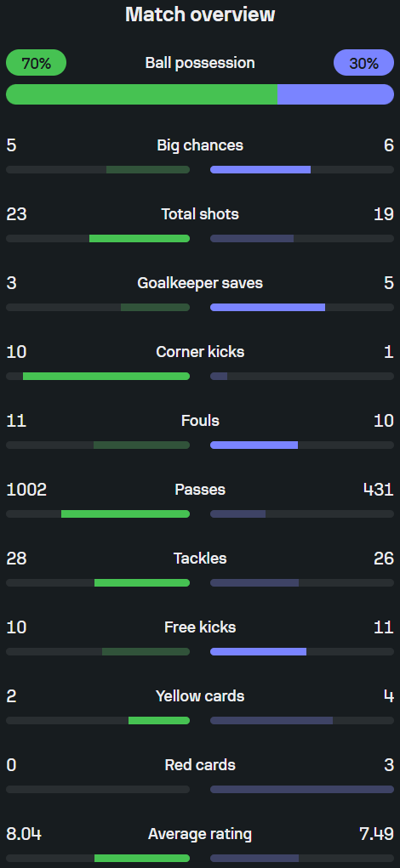The height and width of the screenshot is (868, 400).
Task: Click the 1002 passes value
Action: point(26,490)
